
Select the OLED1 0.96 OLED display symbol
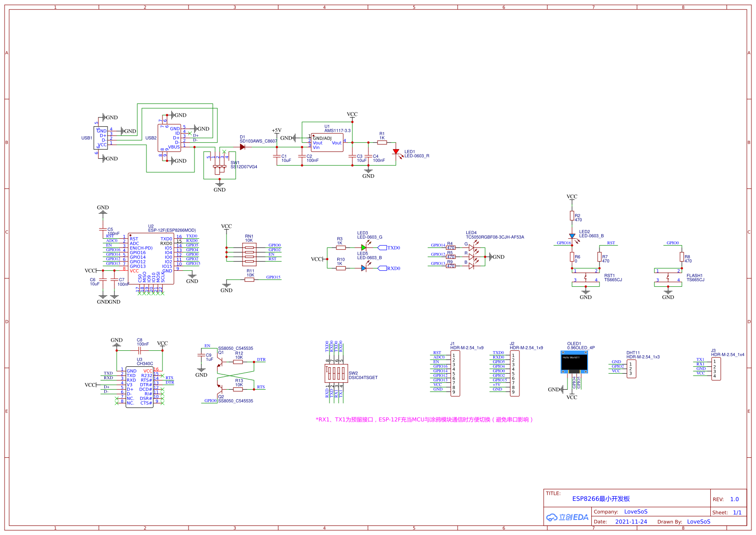[x=574, y=362]
